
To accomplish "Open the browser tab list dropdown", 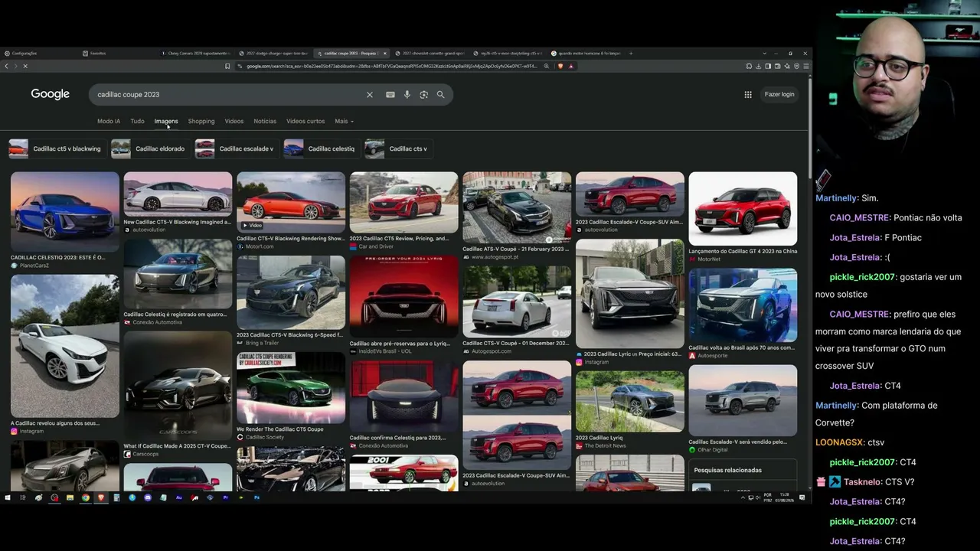I will [764, 54].
